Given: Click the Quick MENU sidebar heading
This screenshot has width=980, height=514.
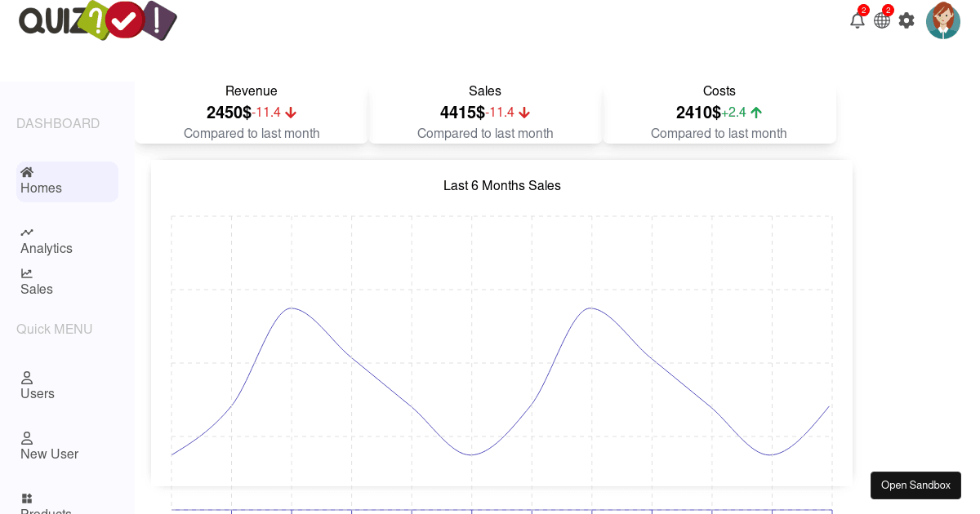Looking at the screenshot, I should (54, 330).
